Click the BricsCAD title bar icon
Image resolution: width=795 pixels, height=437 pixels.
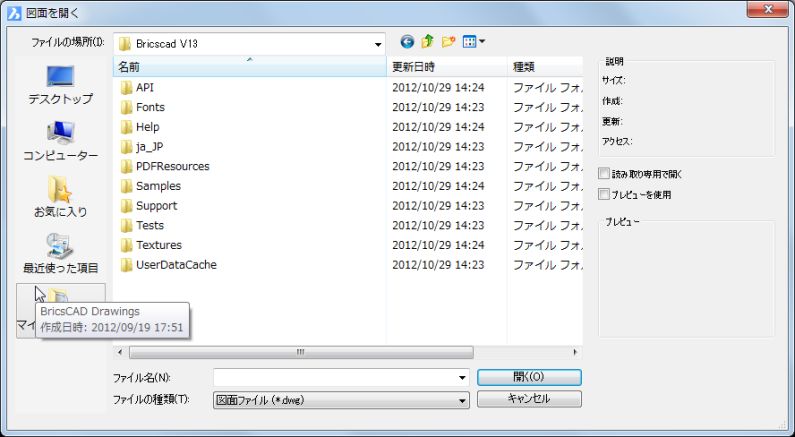(x=14, y=13)
